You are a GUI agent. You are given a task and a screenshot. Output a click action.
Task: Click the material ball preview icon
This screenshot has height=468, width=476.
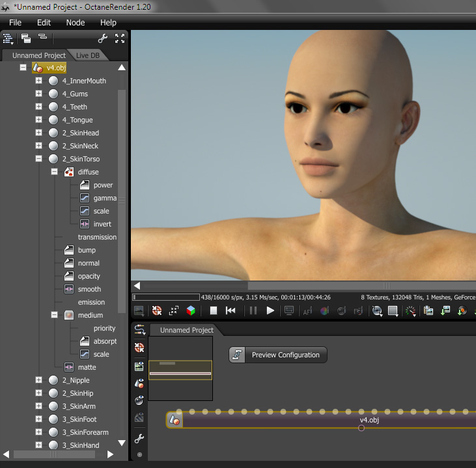139,400
